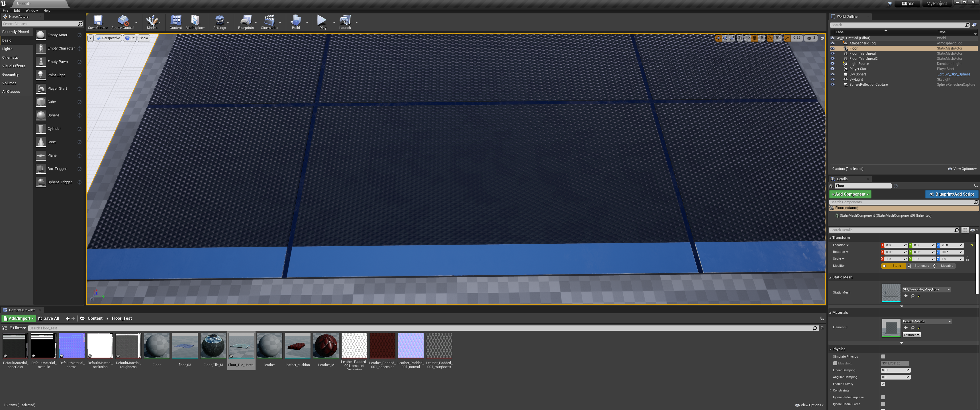980x410 pixels.
Task: Click the Add Component button
Action: 850,194
